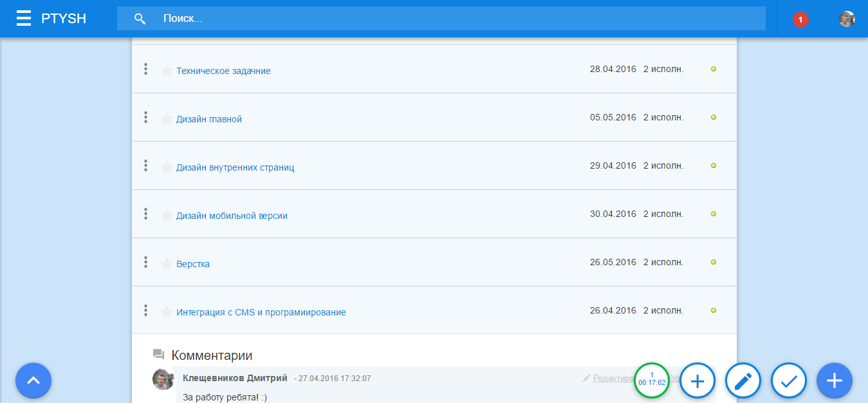Star the Интеграция с CMS task
The width and height of the screenshot is (868, 403).
coord(167,312)
